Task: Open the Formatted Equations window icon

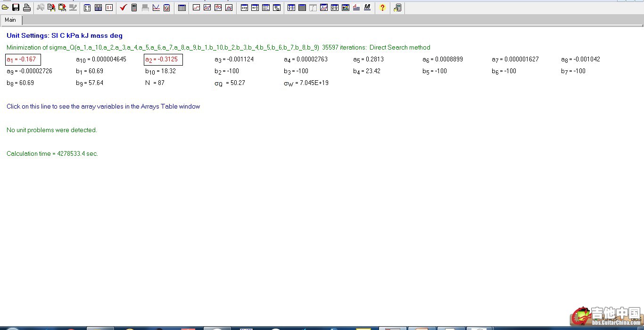Action: [255, 8]
